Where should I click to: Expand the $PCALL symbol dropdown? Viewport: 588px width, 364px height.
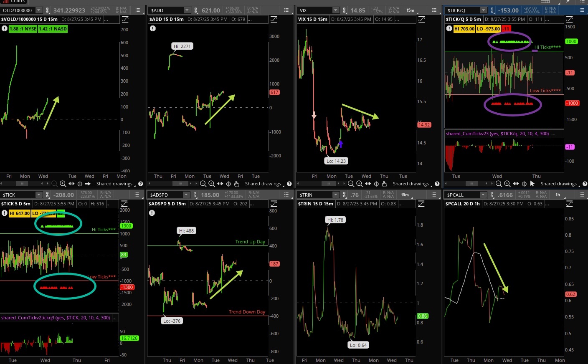pyautogui.click(x=483, y=195)
